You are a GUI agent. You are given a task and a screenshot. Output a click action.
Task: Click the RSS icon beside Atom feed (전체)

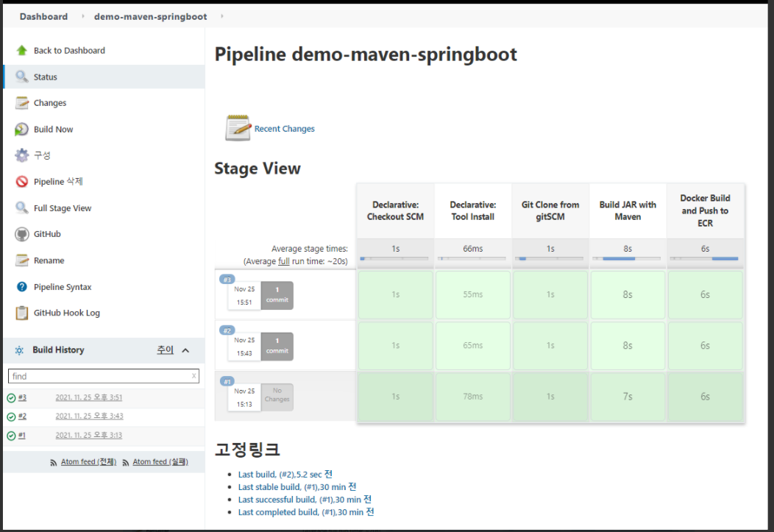pyautogui.click(x=53, y=462)
